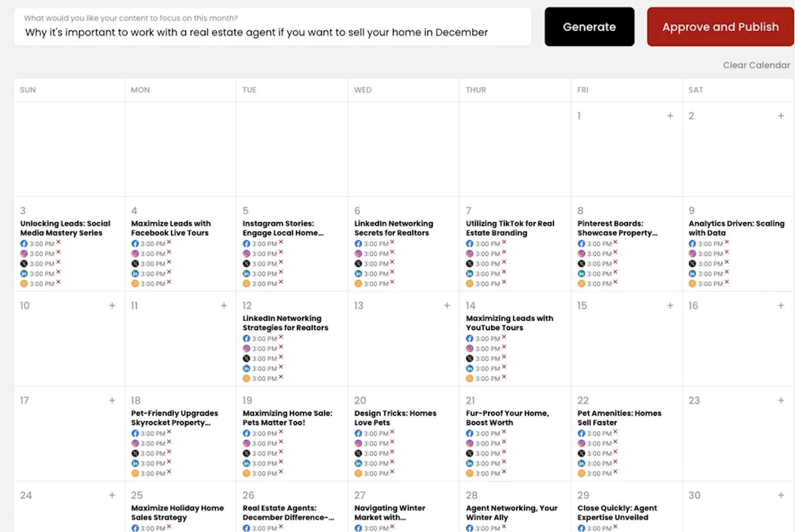795x532 pixels.
Task: Add a post on day 30
Action: 781,495
